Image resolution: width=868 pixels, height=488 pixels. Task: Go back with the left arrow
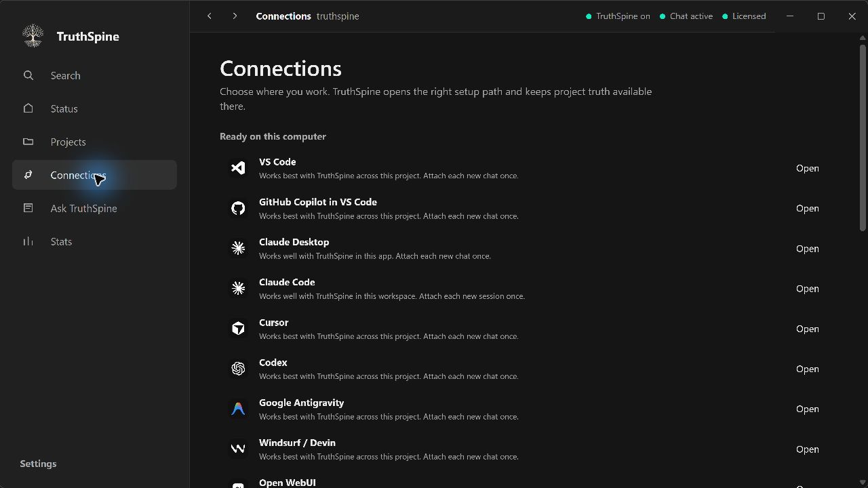point(210,16)
